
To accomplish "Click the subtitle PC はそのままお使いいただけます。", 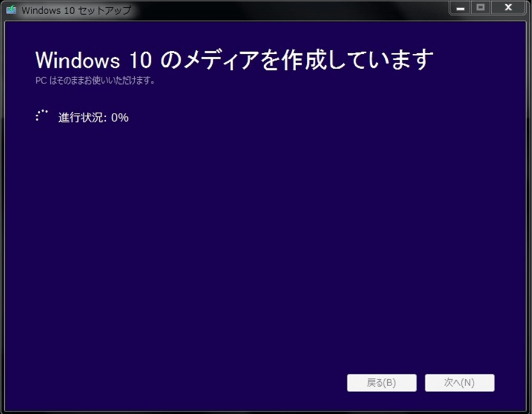I will (x=95, y=81).
